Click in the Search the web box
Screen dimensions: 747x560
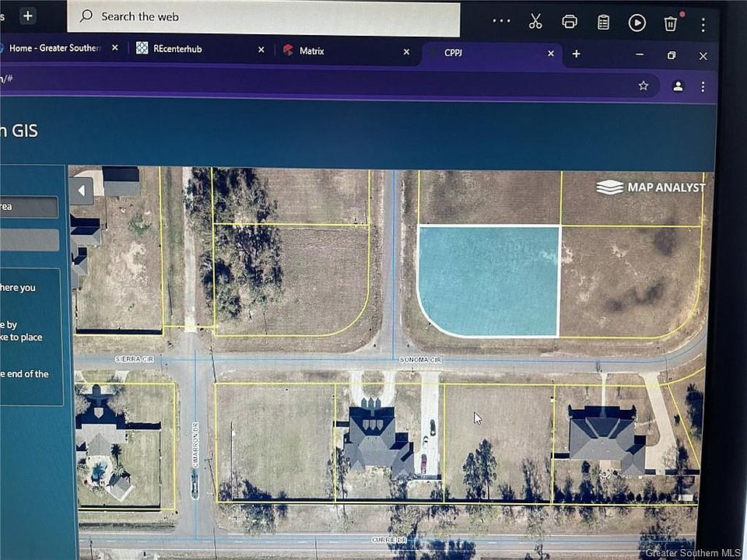(x=265, y=16)
